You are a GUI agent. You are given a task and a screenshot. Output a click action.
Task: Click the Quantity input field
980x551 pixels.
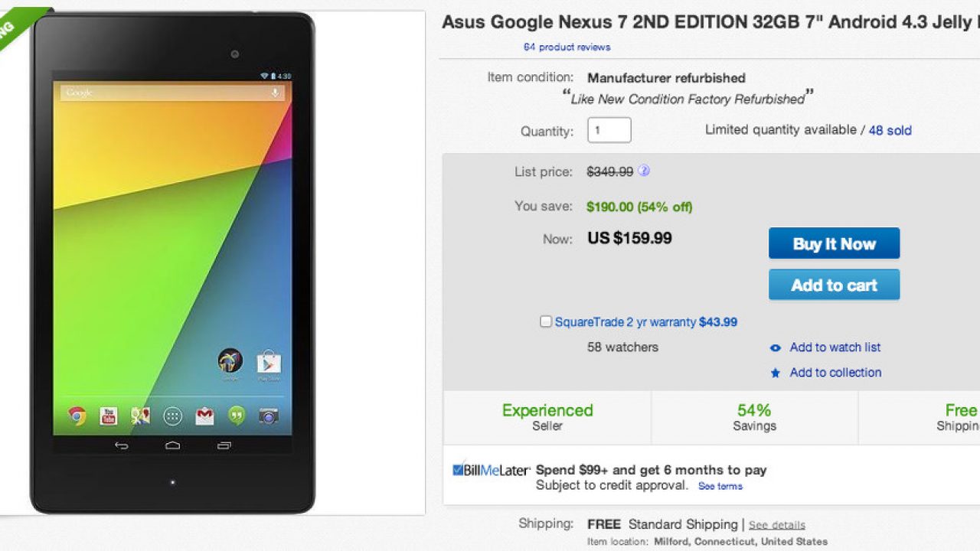pyautogui.click(x=609, y=130)
